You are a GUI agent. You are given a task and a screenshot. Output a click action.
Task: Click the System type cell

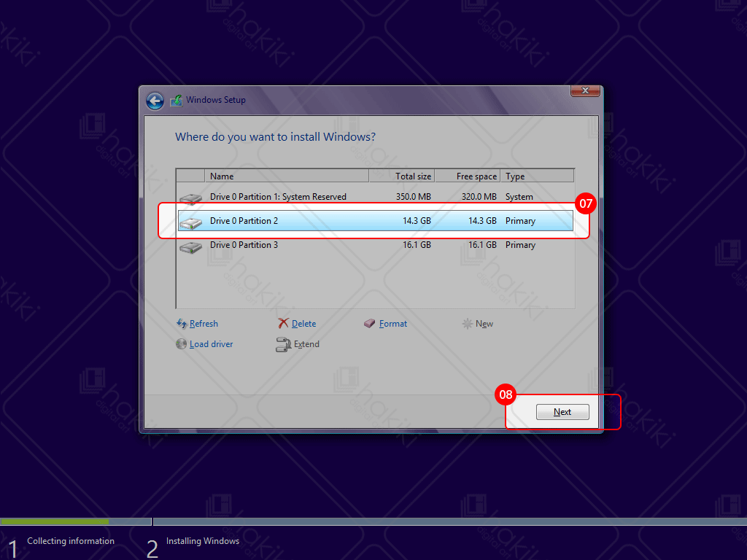tap(519, 197)
